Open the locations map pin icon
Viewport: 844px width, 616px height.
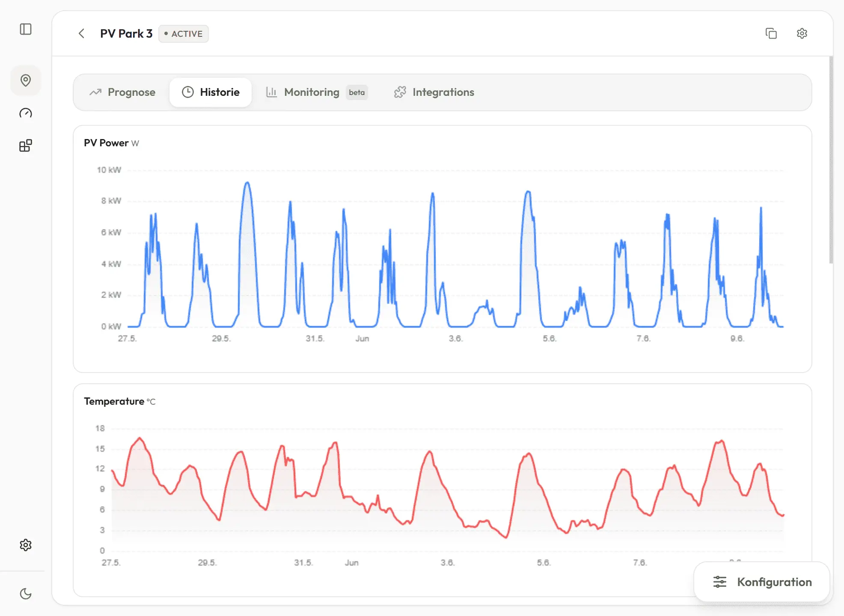coord(26,80)
